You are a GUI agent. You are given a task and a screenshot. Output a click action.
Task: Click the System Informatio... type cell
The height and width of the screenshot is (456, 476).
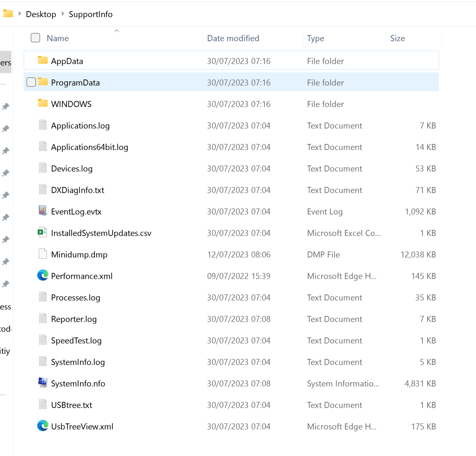(343, 384)
